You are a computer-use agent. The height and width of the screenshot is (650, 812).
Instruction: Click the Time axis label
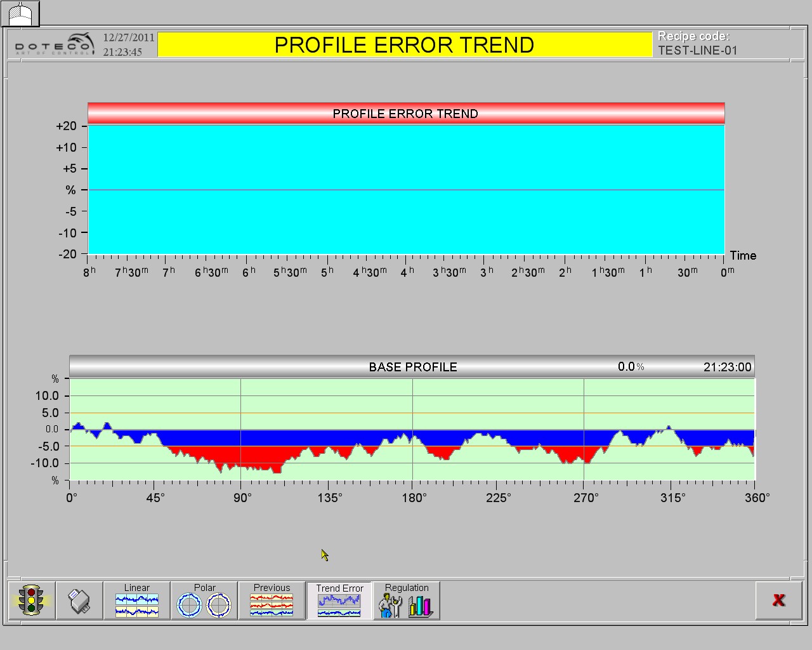[x=743, y=256]
